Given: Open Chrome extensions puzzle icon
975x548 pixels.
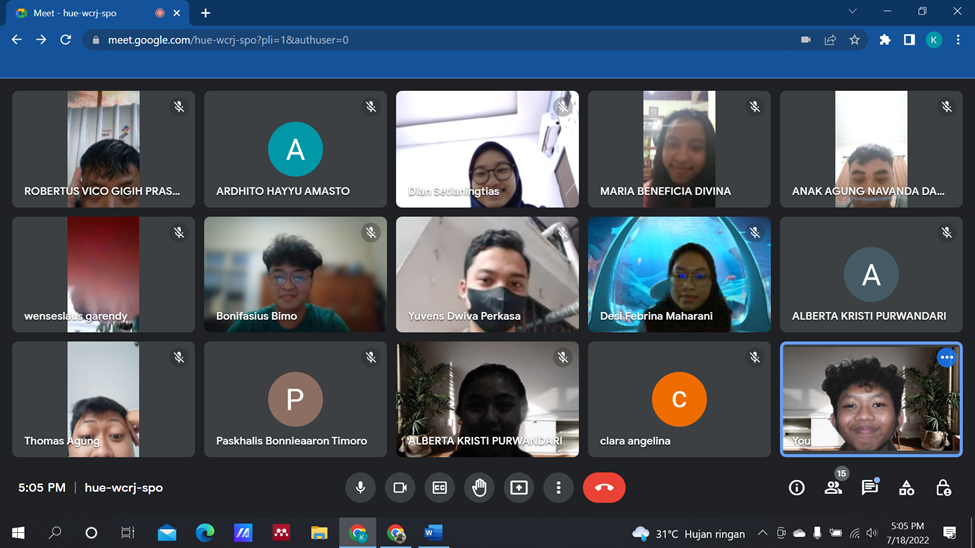Looking at the screenshot, I should pyautogui.click(x=885, y=40).
